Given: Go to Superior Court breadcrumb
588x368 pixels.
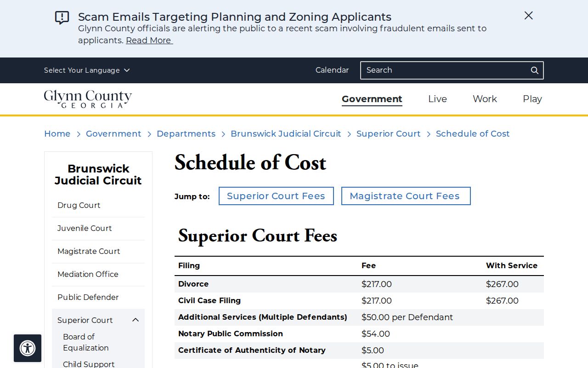Looking at the screenshot, I should pyautogui.click(x=389, y=134).
